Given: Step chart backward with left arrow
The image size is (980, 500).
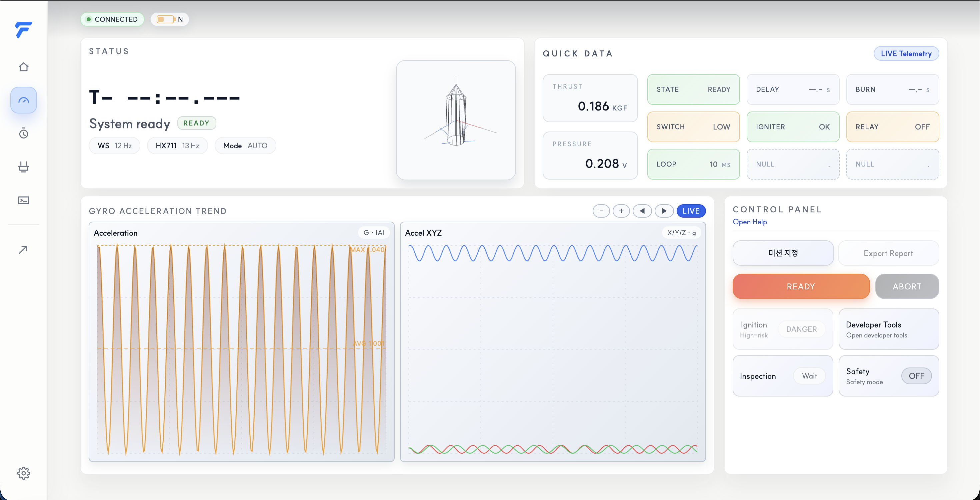Looking at the screenshot, I should click(642, 211).
